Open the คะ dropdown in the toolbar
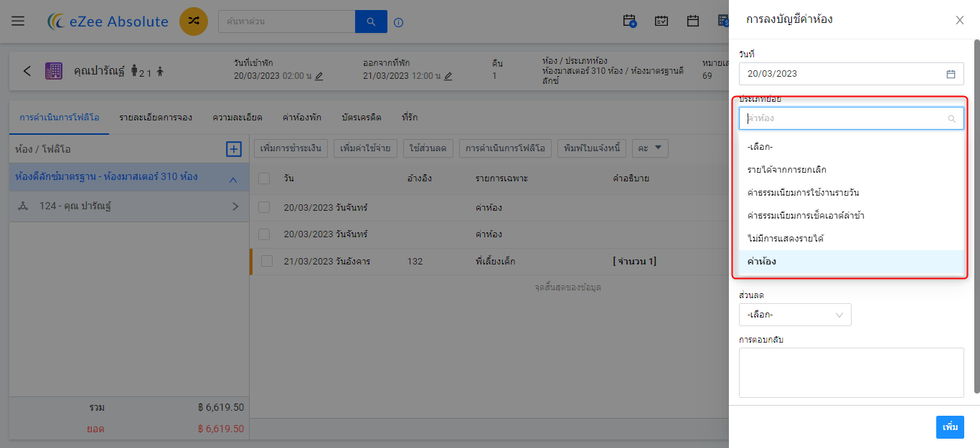 [x=650, y=148]
